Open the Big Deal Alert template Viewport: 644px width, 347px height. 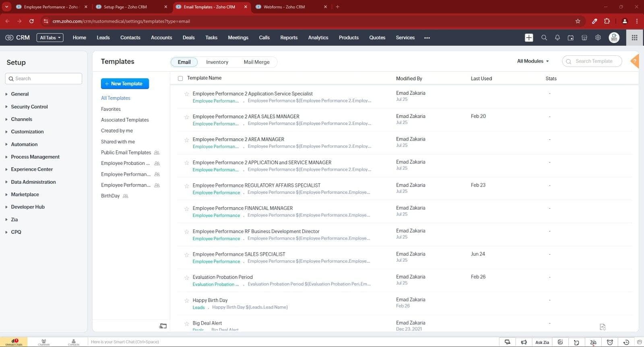207,323
